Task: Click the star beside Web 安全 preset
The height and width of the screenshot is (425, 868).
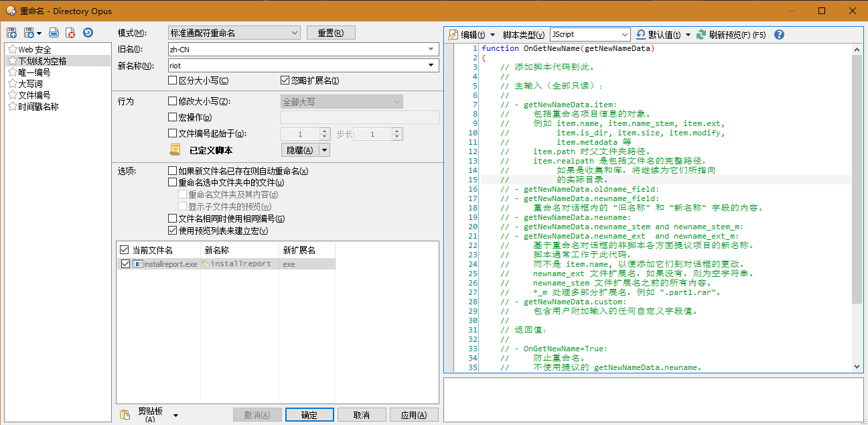Action: pyautogui.click(x=12, y=50)
